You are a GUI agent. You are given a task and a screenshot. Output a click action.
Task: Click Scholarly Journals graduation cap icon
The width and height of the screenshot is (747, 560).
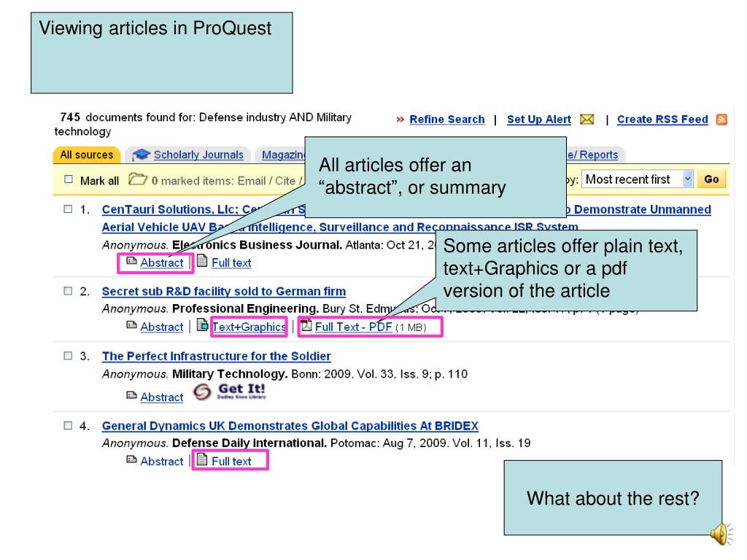[x=141, y=155]
